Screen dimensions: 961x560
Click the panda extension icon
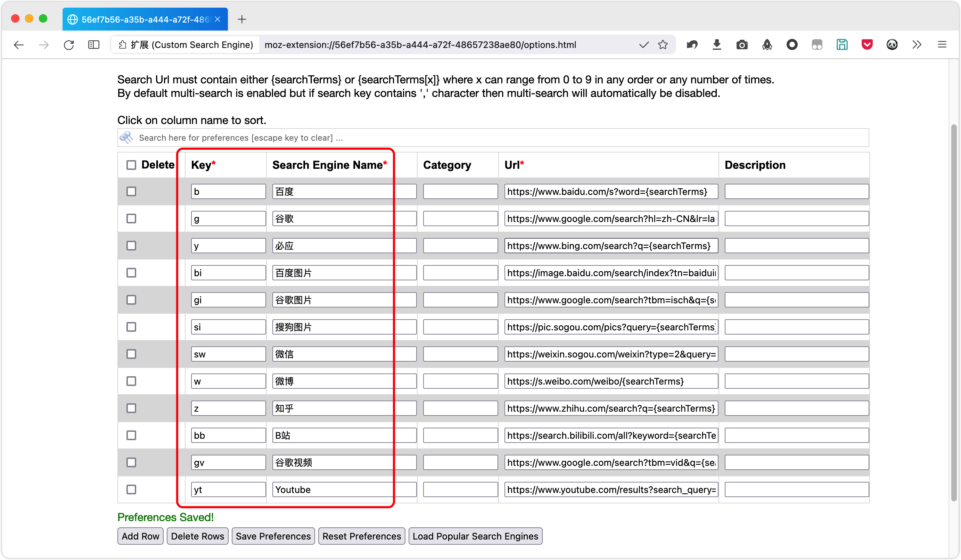[892, 44]
